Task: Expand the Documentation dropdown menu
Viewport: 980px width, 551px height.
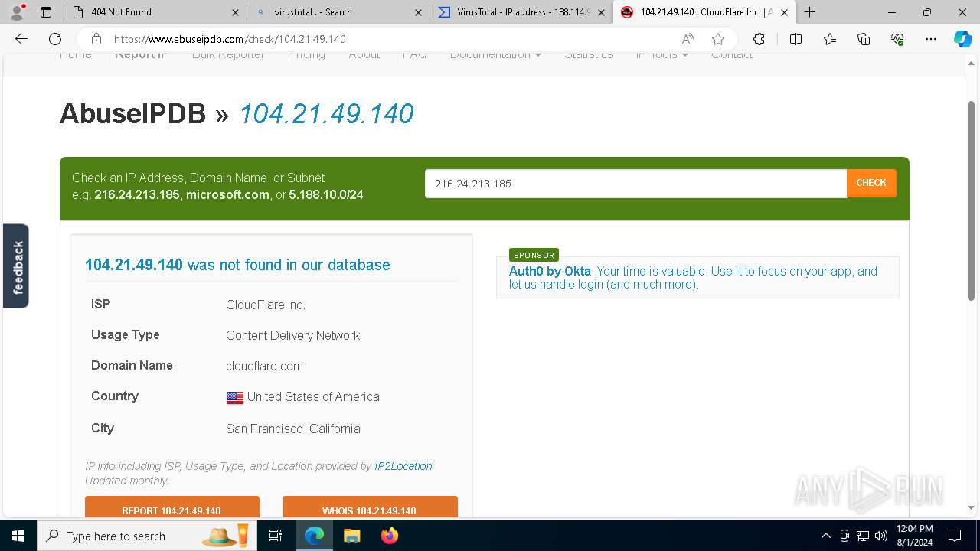Action: [x=495, y=55]
